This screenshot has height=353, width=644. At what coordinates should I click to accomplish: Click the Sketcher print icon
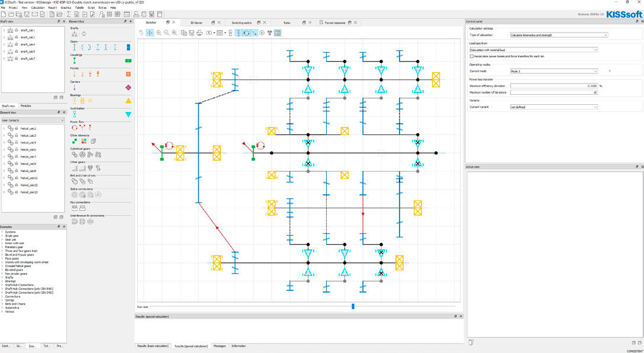(x=199, y=33)
